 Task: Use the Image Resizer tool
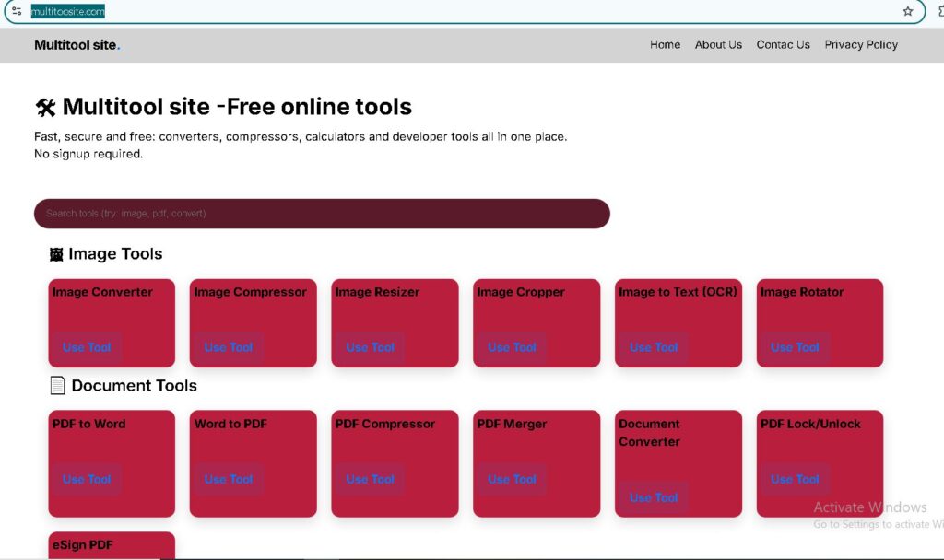(370, 347)
